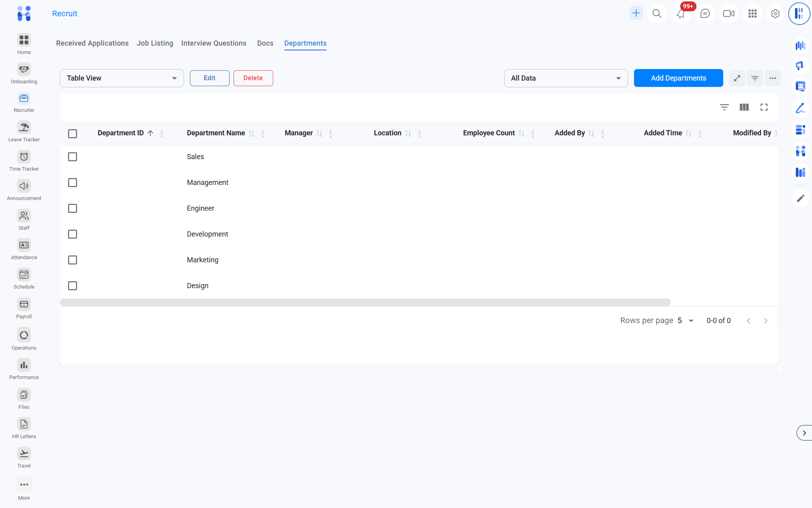Screen dimensions: 812x508
Task: Expand the All Data filter dropdown
Action: point(566,78)
